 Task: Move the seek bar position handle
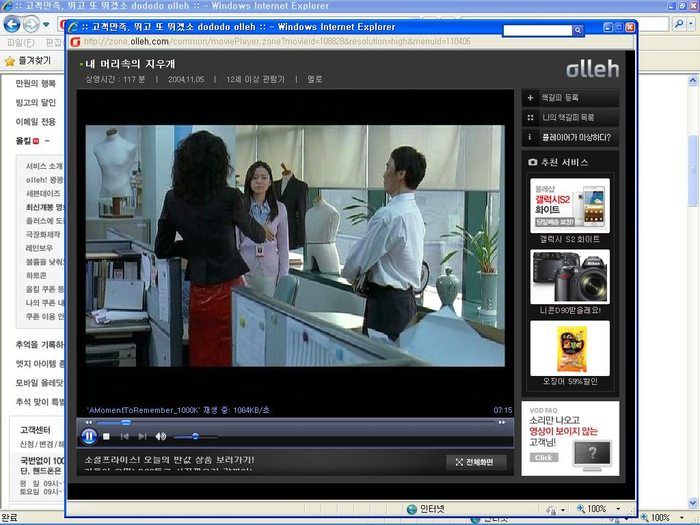[x=126, y=422]
